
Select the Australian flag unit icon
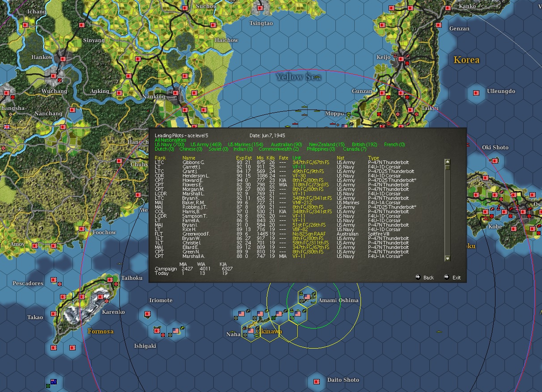54,382
